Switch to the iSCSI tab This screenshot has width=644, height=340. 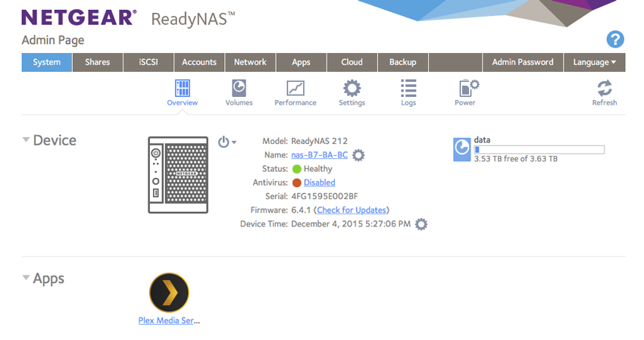click(x=148, y=62)
